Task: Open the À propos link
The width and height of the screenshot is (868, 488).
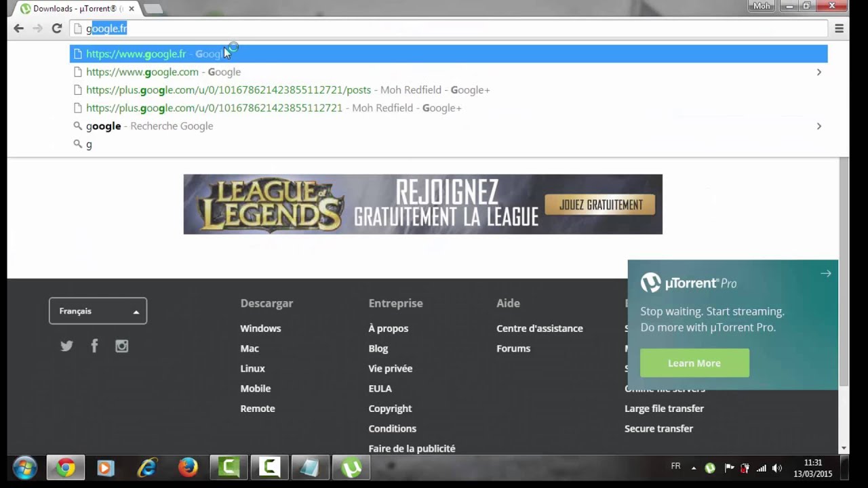Action: coord(389,328)
